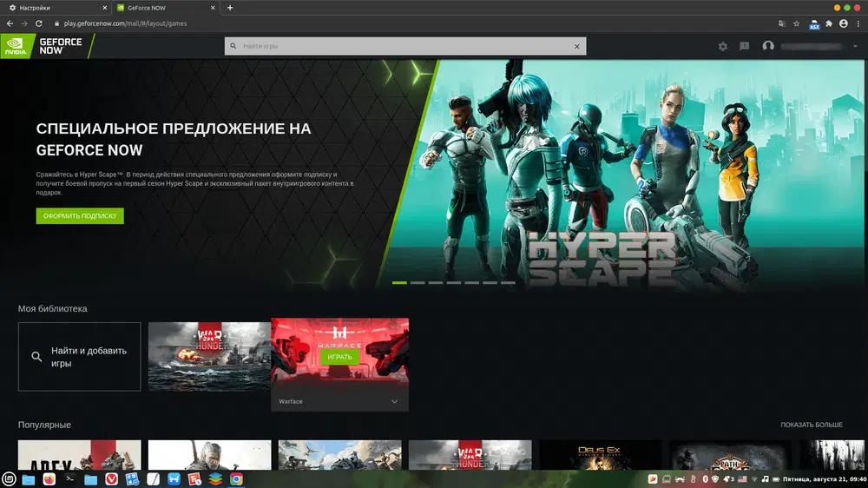Image resolution: width=868 pixels, height=488 pixels.
Task: Bookmark this page with the star
Action: coord(796,23)
